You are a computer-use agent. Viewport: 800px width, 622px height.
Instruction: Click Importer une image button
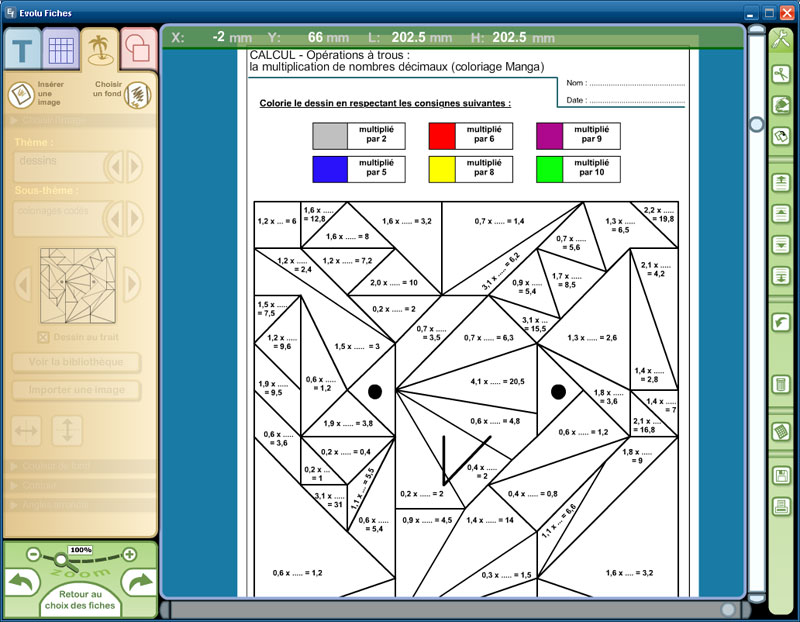(76, 390)
